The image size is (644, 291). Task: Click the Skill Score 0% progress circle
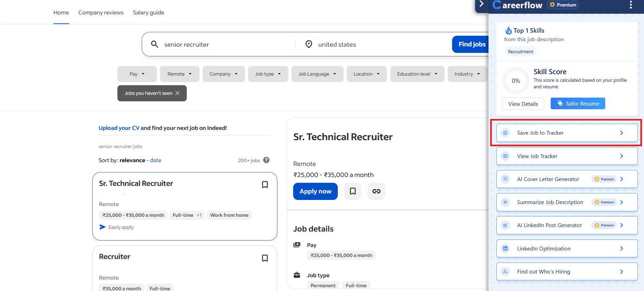click(x=516, y=81)
